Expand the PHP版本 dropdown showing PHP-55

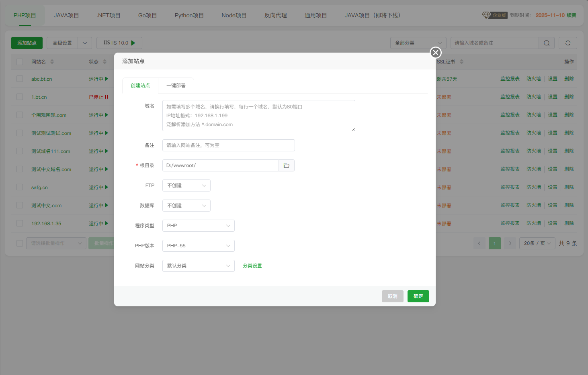(198, 246)
